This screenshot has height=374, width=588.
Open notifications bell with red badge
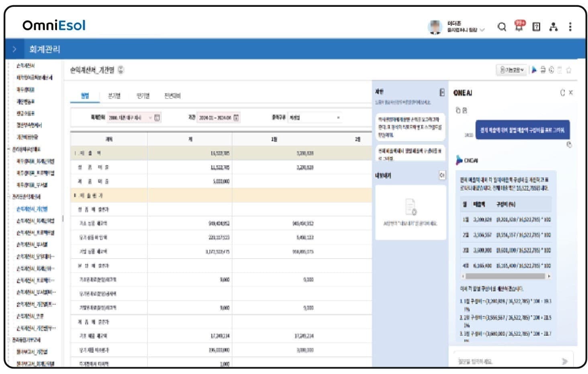[x=519, y=26]
